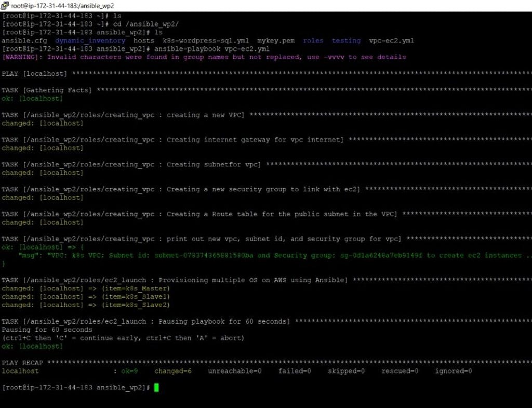
Task: Click the '[WARNING]' tag in purple line
Action: [x=20, y=57]
